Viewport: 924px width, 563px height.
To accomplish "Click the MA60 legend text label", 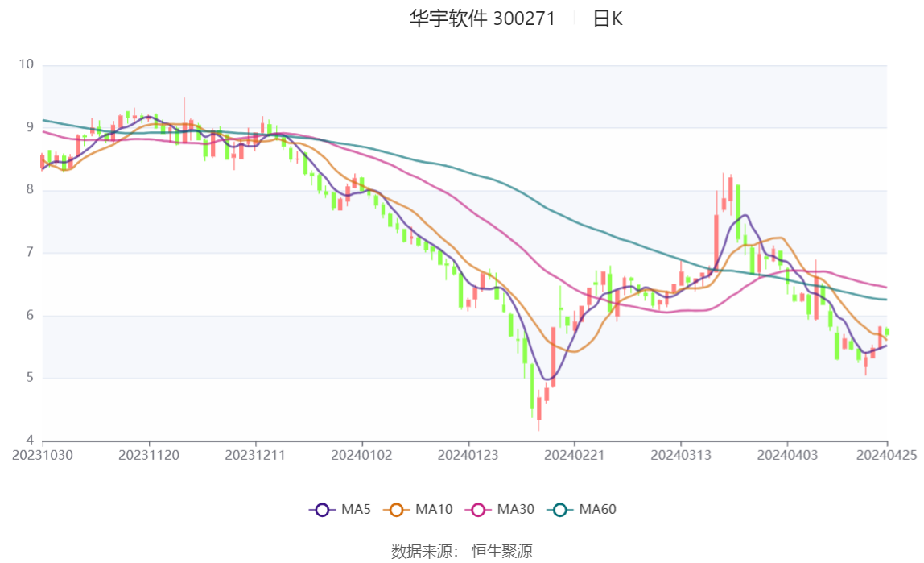I will coord(598,510).
